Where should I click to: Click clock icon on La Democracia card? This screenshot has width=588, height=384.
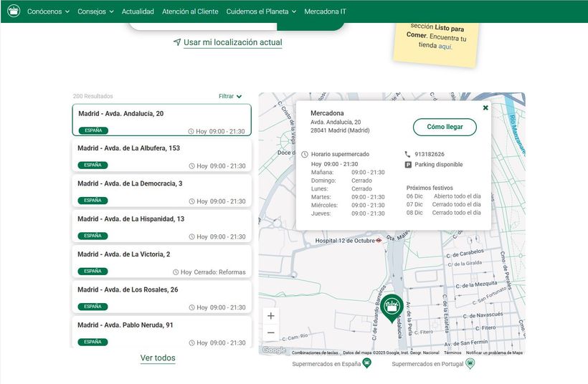pos(191,201)
